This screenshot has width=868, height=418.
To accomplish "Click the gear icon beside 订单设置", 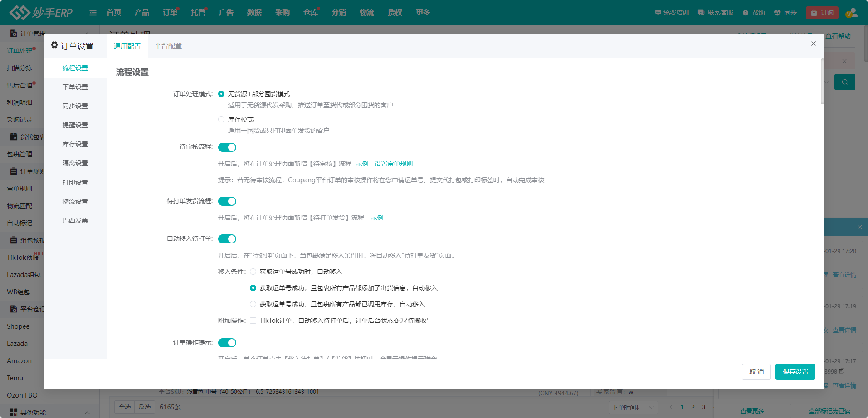I will (54, 45).
